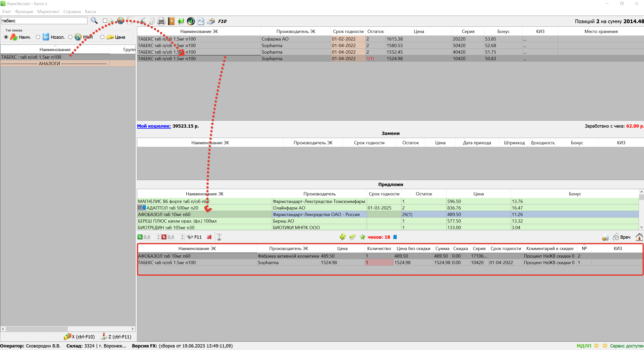Click the Z (ctrl-F11) report button
The width and height of the screenshot is (644, 350).
116,337
